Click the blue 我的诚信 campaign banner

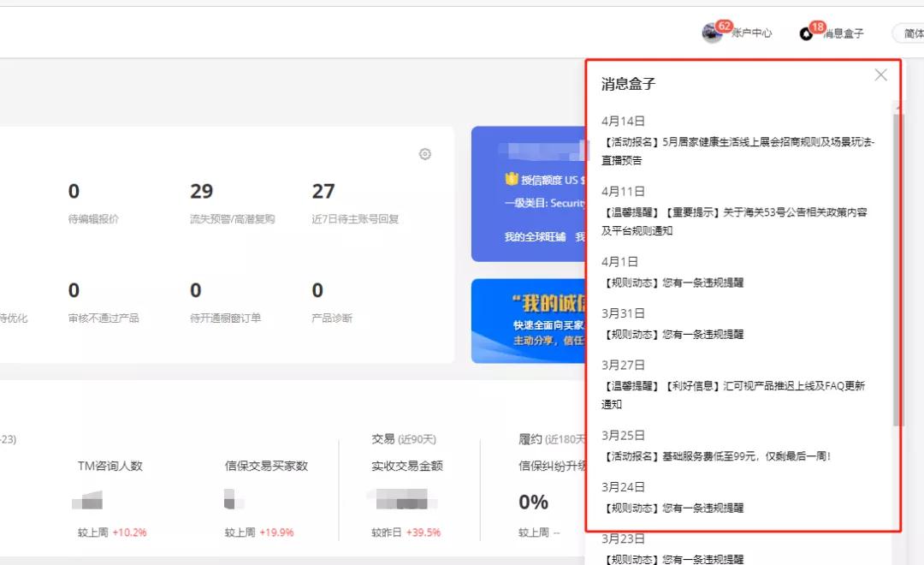[530, 321]
